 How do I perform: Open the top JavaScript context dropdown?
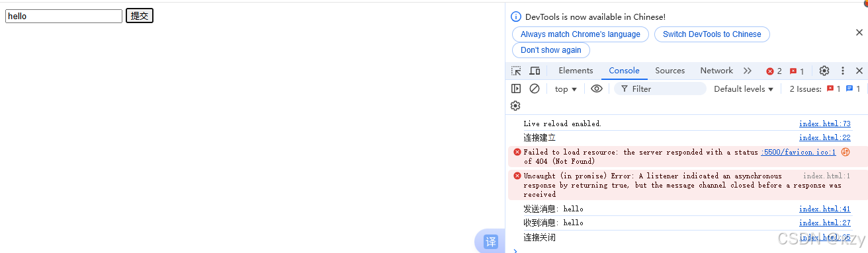tap(566, 89)
